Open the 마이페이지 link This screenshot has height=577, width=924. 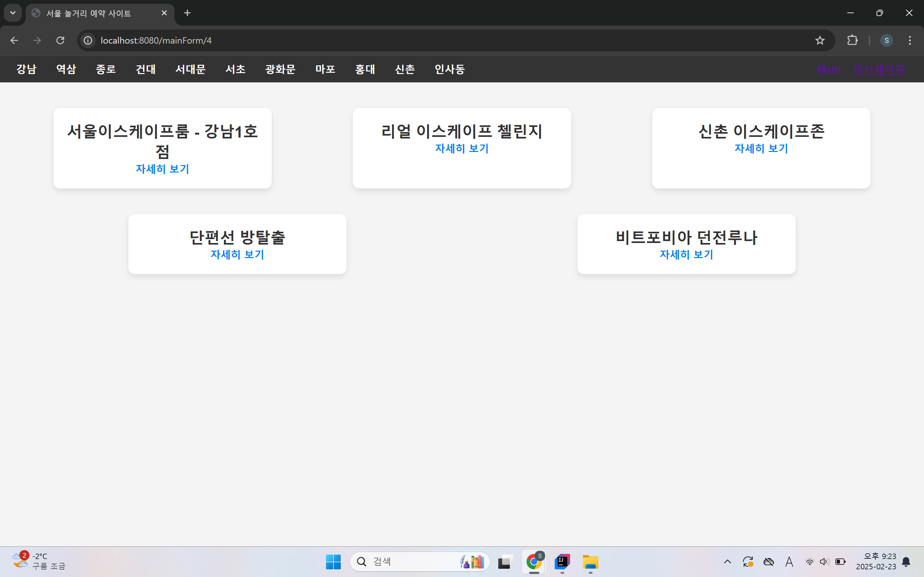[878, 69]
